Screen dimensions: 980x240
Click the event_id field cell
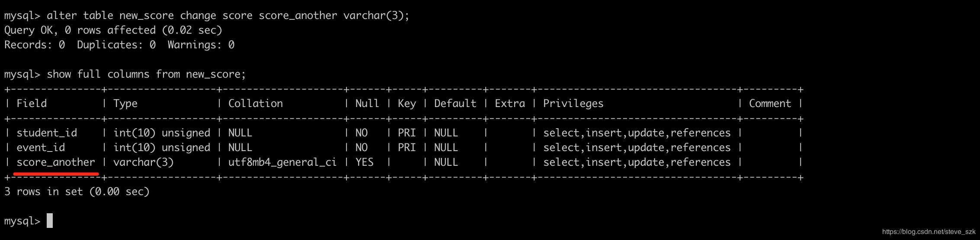(x=41, y=148)
